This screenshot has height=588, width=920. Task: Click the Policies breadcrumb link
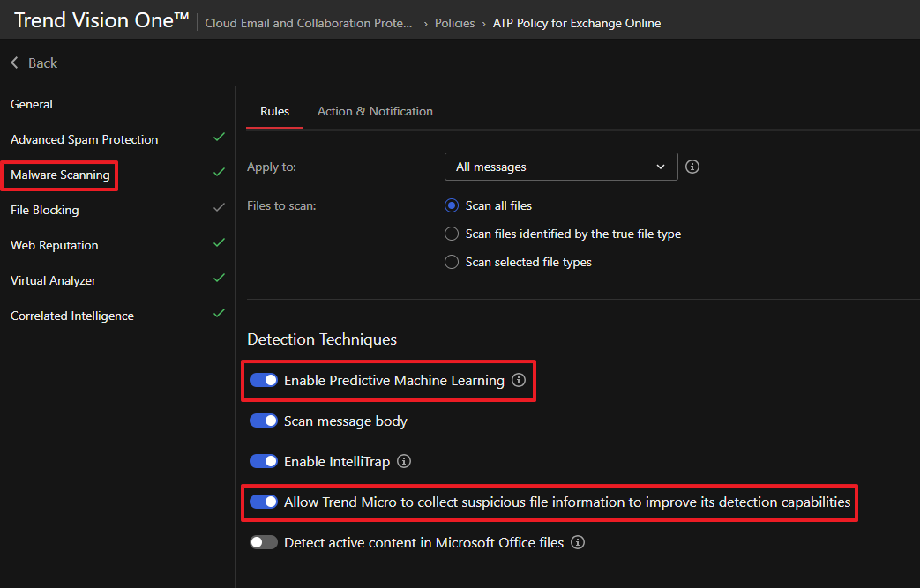tap(454, 23)
